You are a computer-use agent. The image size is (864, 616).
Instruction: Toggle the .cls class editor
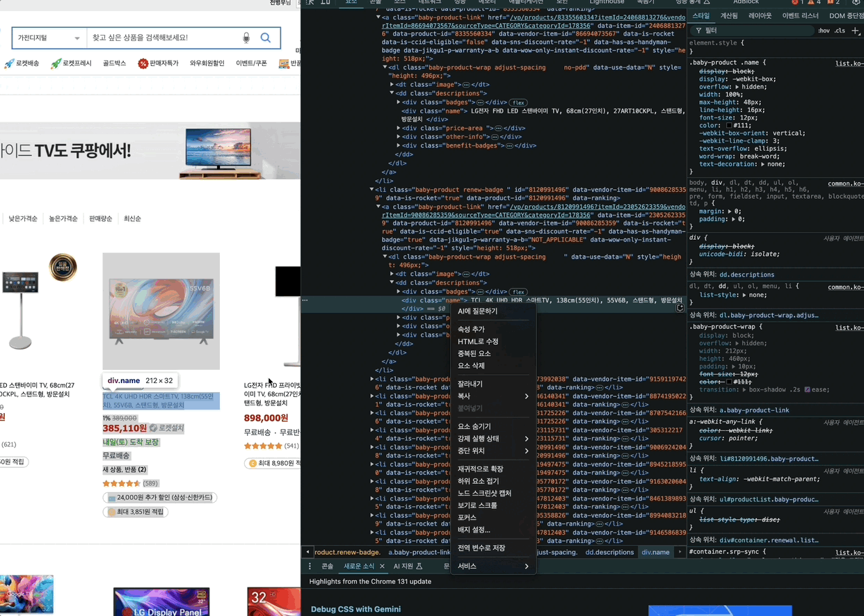coord(840,31)
